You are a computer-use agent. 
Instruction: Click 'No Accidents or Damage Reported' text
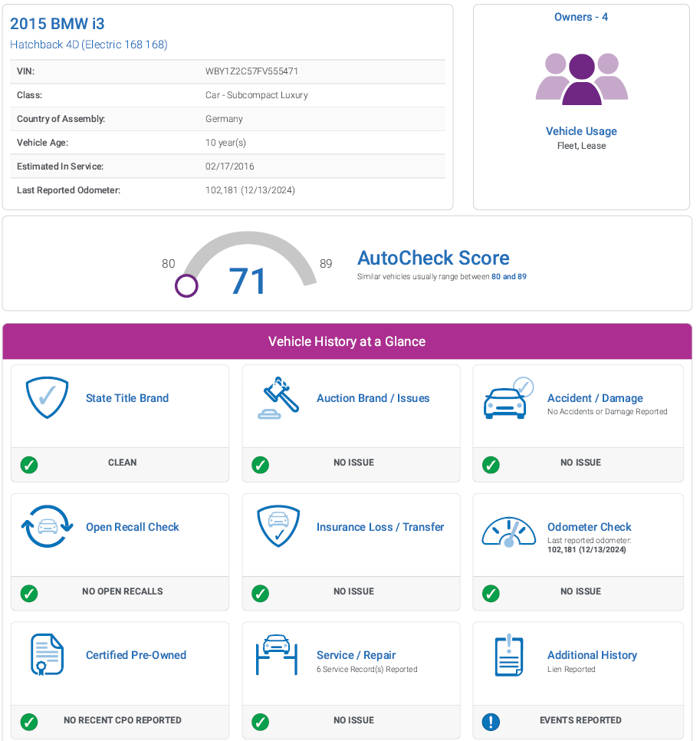(x=607, y=412)
